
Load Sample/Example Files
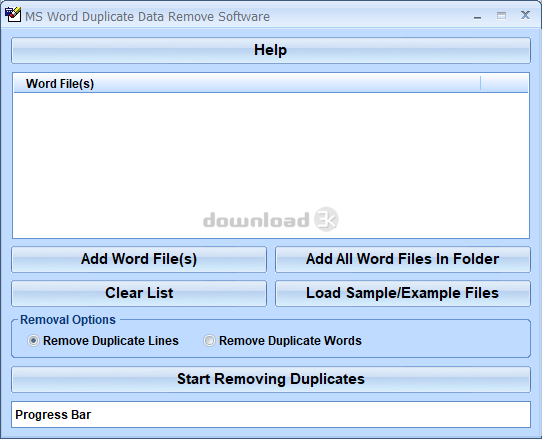(x=403, y=293)
